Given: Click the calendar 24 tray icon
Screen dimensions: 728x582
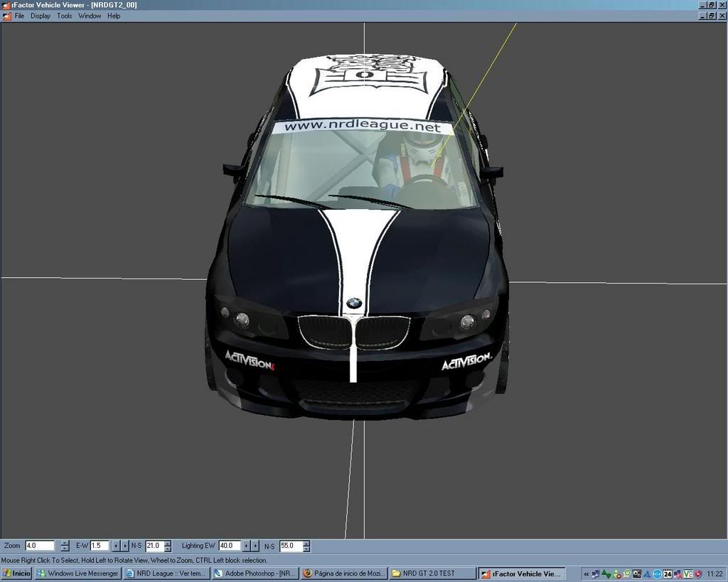Looking at the screenshot, I should (668, 573).
